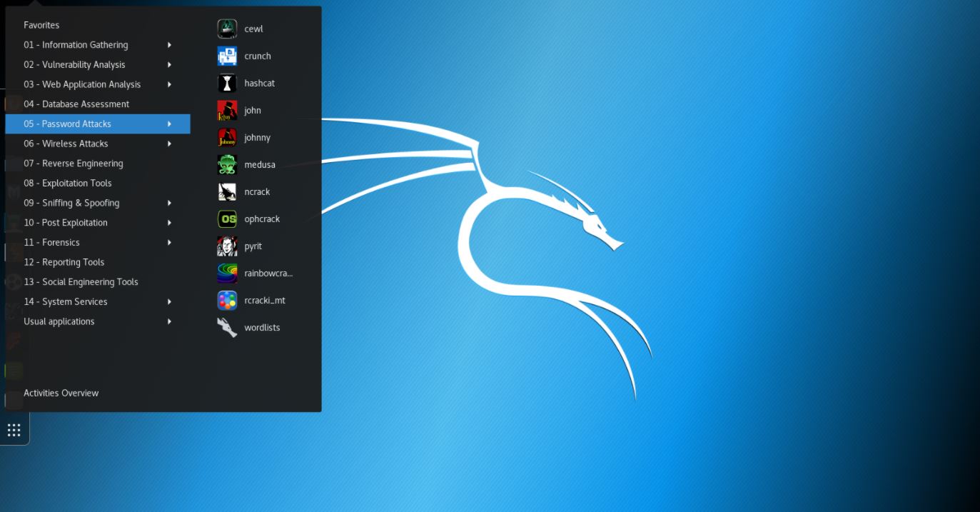Expand arrow next to Vulnerability Analysis
Image resolution: width=980 pixels, height=512 pixels.
(x=170, y=65)
